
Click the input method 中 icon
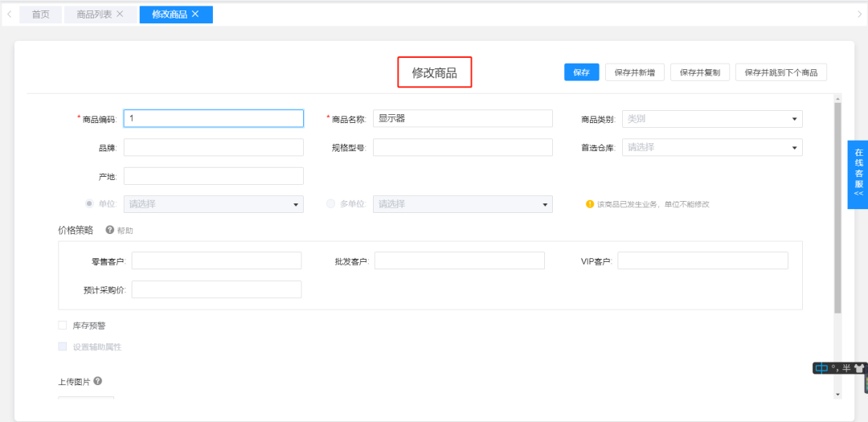coord(822,367)
